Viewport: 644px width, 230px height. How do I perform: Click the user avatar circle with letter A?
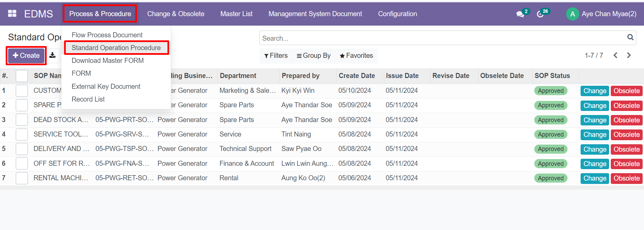click(x=573, y=14)
